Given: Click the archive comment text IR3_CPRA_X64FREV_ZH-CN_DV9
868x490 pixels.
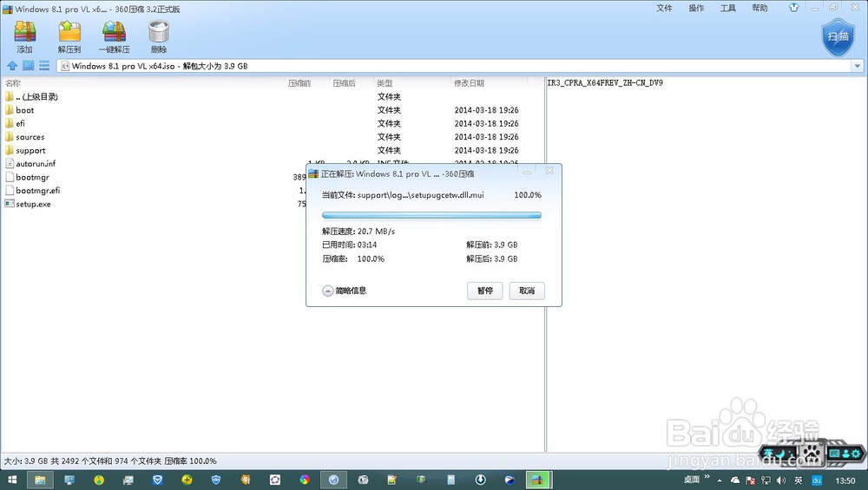Looking at the screenshot, I should coord(605,83).
